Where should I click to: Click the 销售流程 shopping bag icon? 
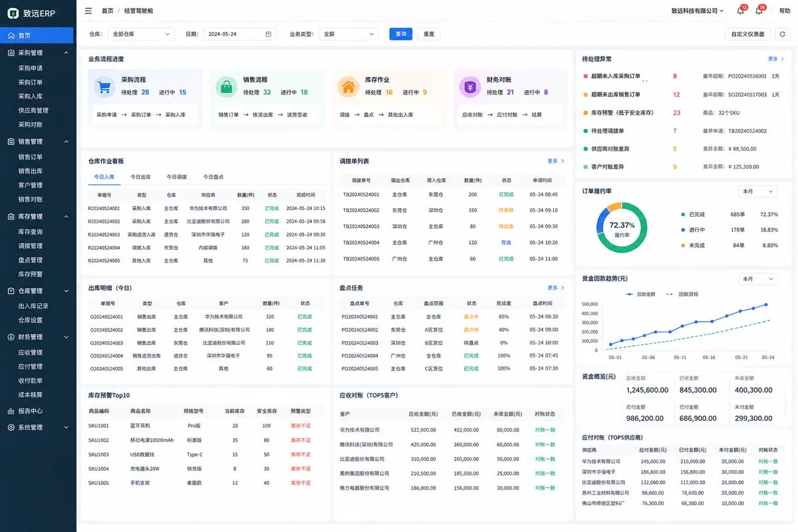(x=226, y=86)
